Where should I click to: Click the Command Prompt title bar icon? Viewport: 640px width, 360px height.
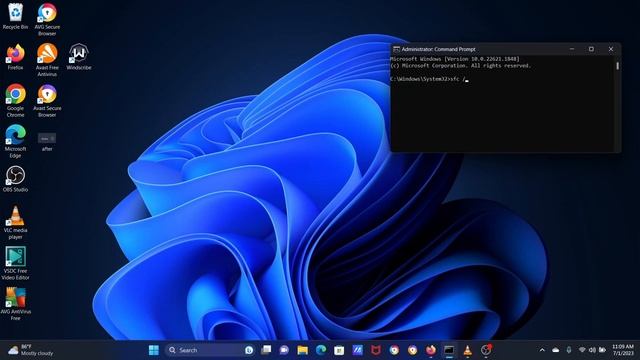tap(396, 49)
